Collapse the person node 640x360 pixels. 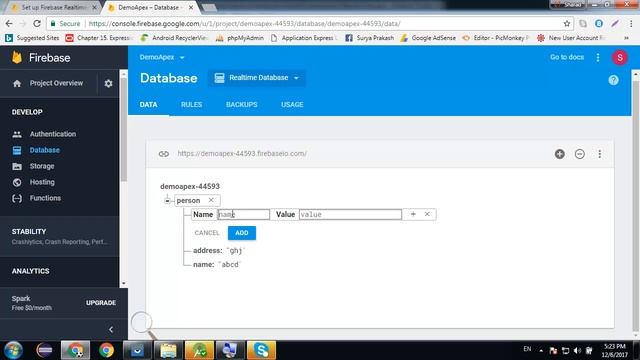(x=167, y=200)
